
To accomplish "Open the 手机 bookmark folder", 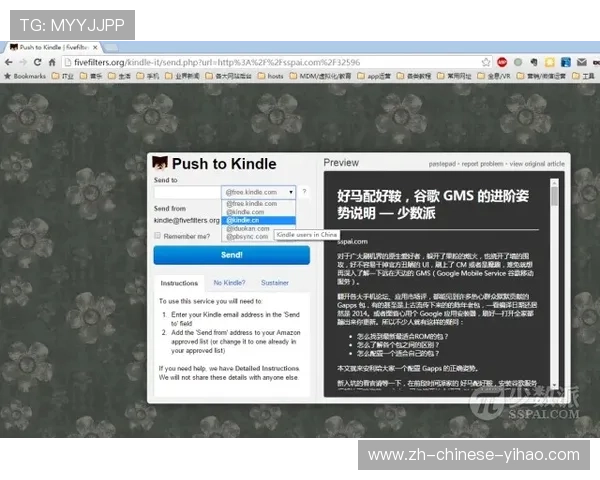I will (x=148, y=76).
